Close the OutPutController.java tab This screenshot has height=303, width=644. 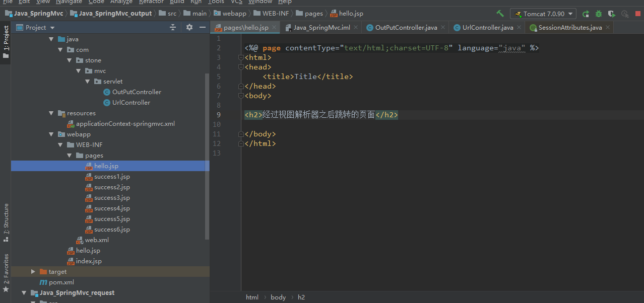tap(443, 27)
